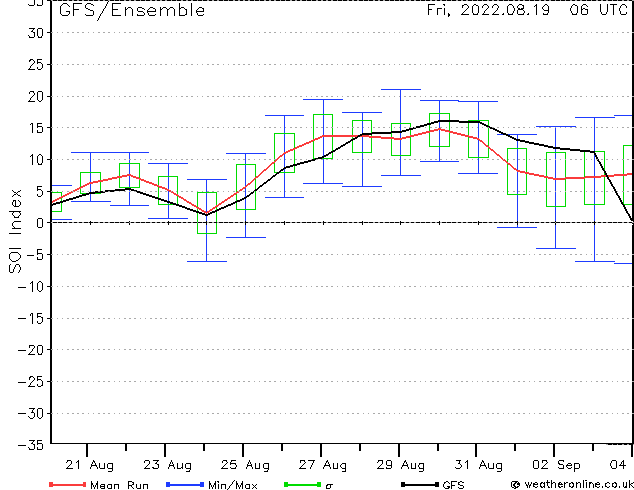Click the 21 Aug x-axis label
This screenshot has height=490, width=634.
[x=89, y=465]
